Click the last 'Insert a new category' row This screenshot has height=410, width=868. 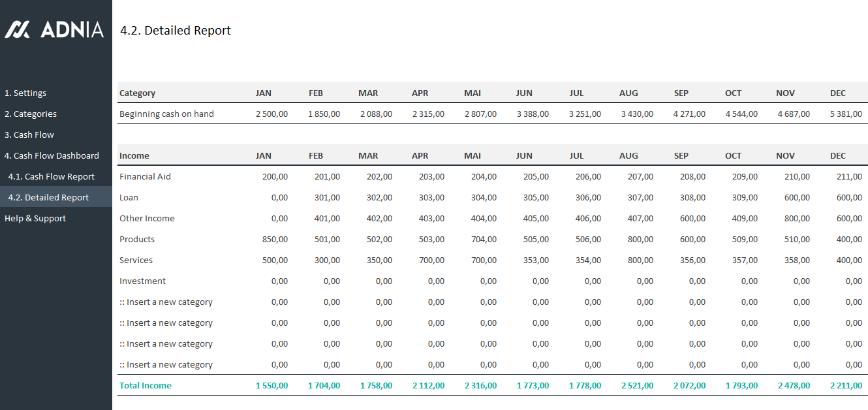click(166, 364)
